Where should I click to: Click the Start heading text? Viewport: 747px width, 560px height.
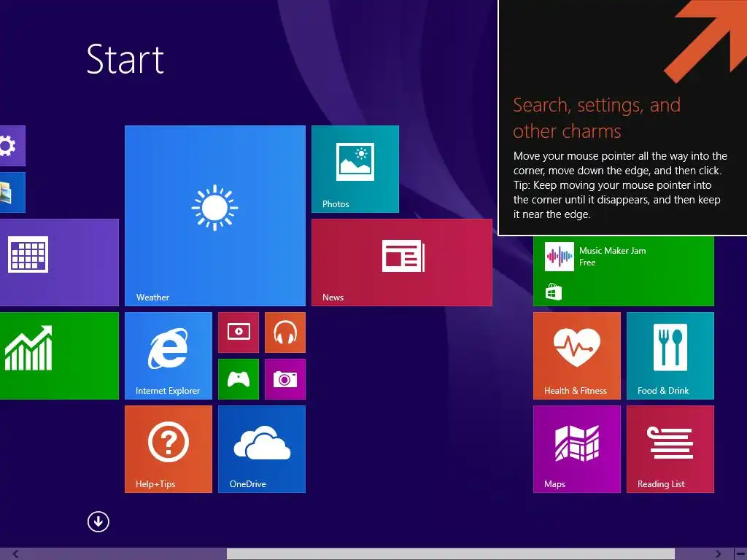(125, 60)
